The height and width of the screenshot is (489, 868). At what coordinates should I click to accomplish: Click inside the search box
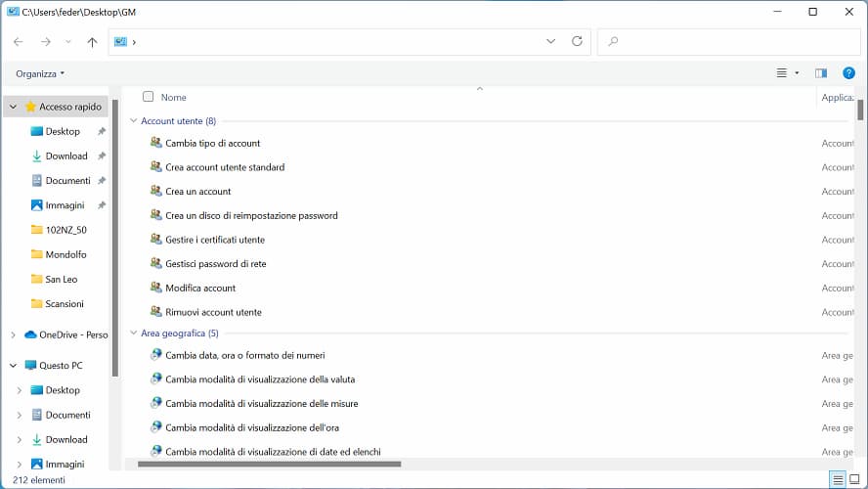[x=728, y=42]
